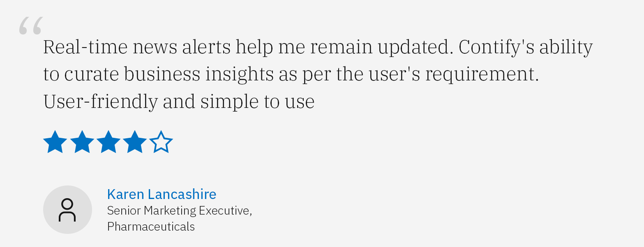Click the empty fifth rating star
Viewport: 644px width, 247px height.
(161, 142)
